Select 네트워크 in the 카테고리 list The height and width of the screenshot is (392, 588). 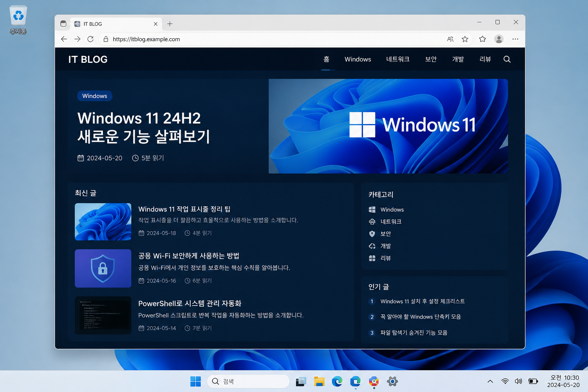click(x=391, y=222)
